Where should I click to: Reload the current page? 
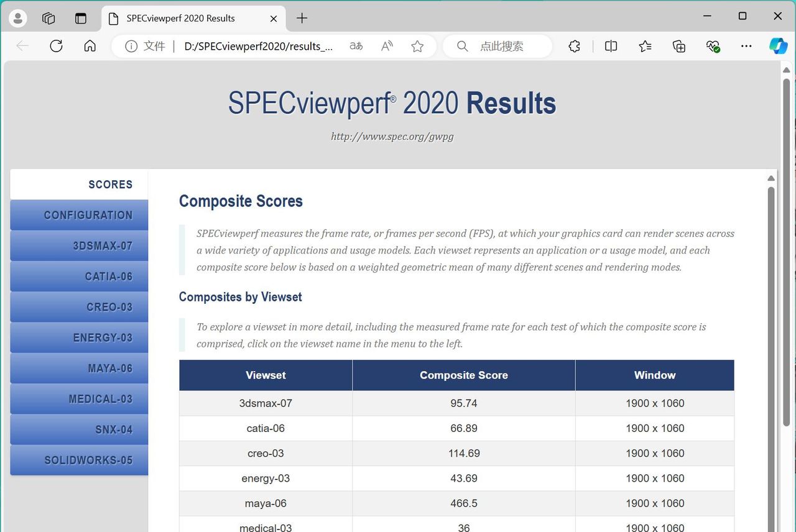57,46
